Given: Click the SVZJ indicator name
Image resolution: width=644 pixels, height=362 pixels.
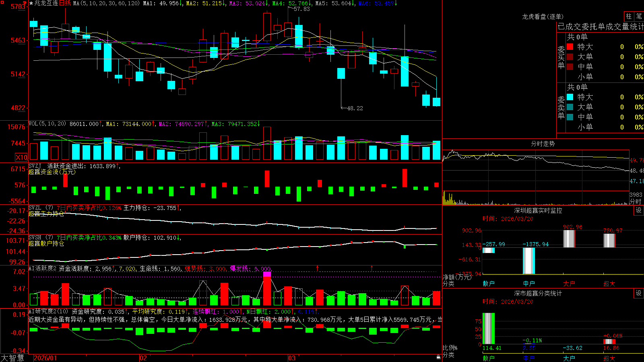Looking at the screenshot, I should pos(35,166).
